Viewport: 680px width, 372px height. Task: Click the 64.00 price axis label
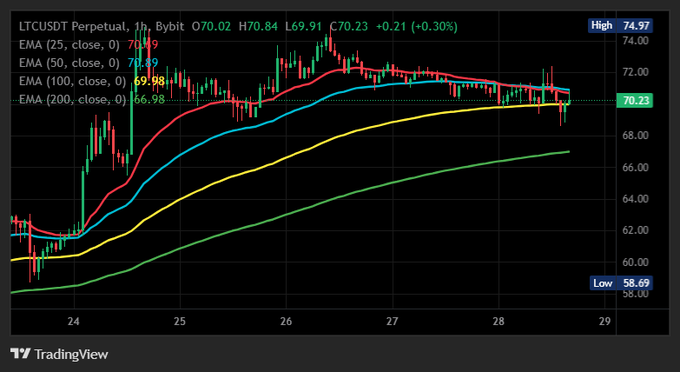(636, 199)
